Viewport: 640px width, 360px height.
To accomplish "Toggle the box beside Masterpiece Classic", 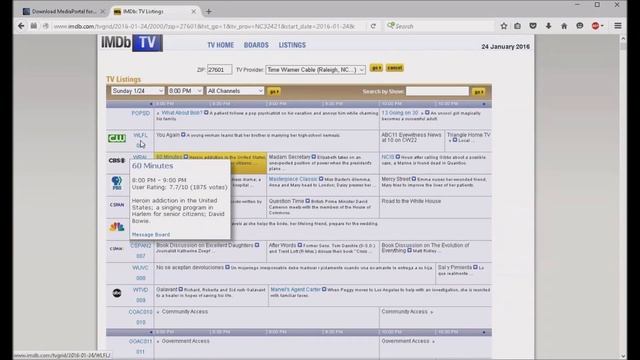I will click(x=321, y=179).
